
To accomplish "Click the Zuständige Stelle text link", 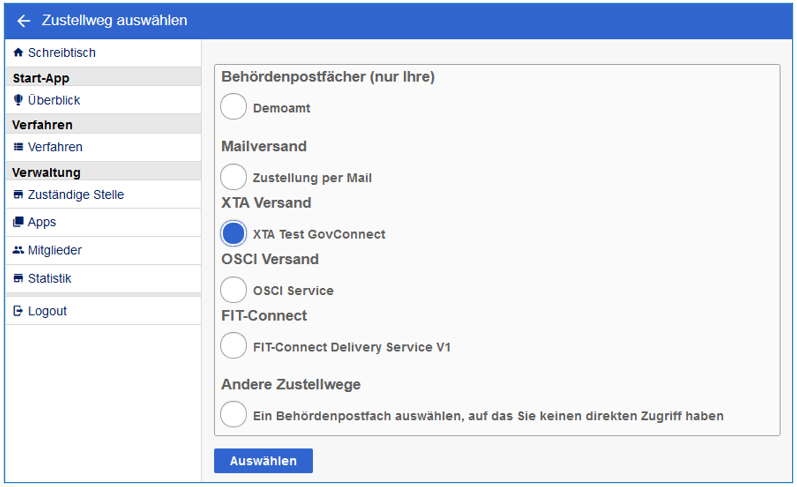I will pos(76,195).
